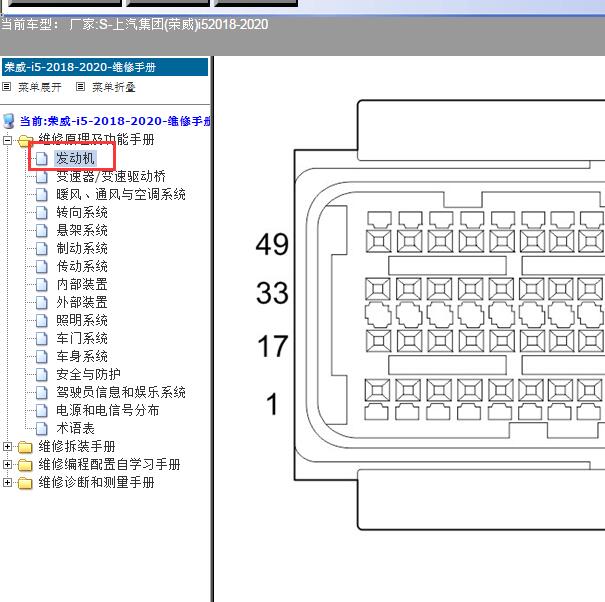605x602 pixels.
Task: Open the 照明系统 document
Action: [82, 320]
